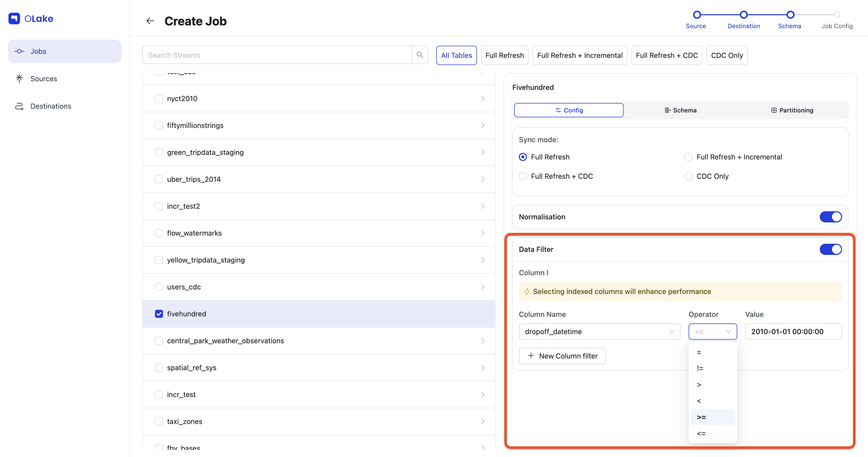Choose the > operator option
Screen dimensions: 868x457
[713, 385]
